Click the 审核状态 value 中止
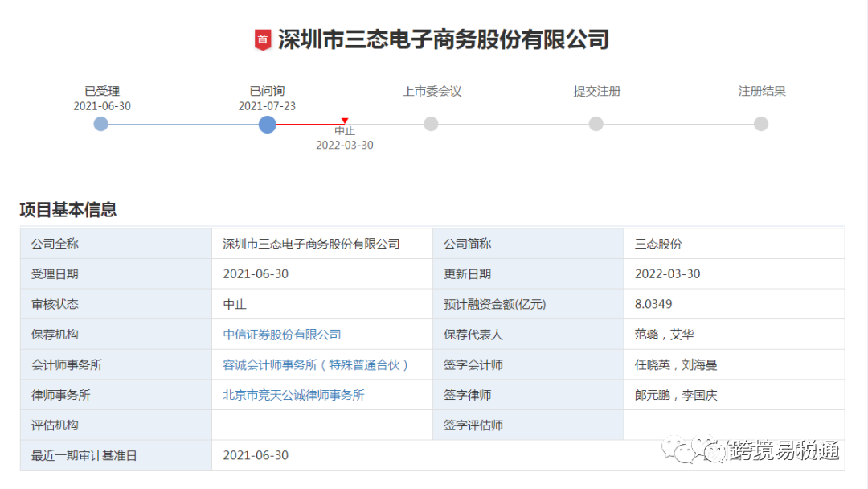The height and width of the screenshot is (489, 868). (235, 304)
